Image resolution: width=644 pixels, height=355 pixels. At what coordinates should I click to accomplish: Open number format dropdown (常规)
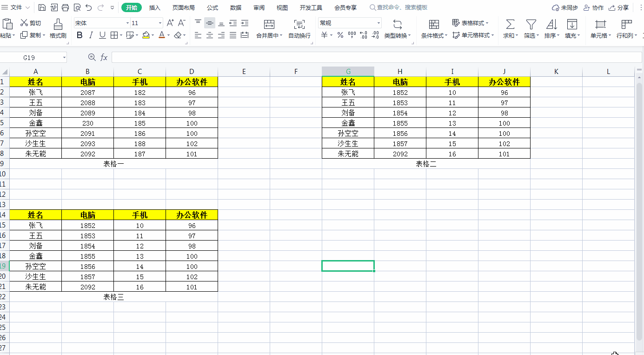click(378, 23)
